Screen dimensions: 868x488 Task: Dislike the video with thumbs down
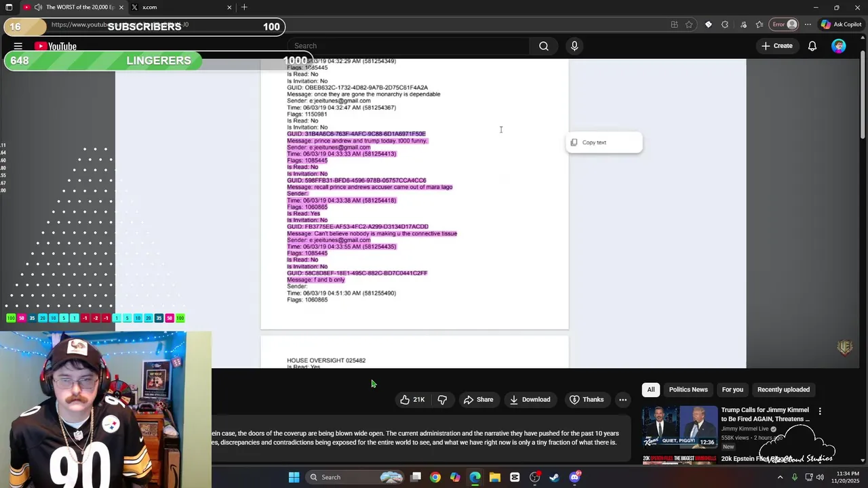442,399
